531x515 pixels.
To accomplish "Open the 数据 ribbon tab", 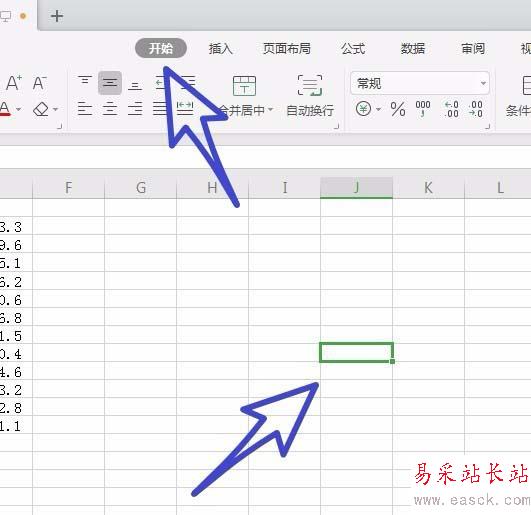I will (x=413, y=49).
